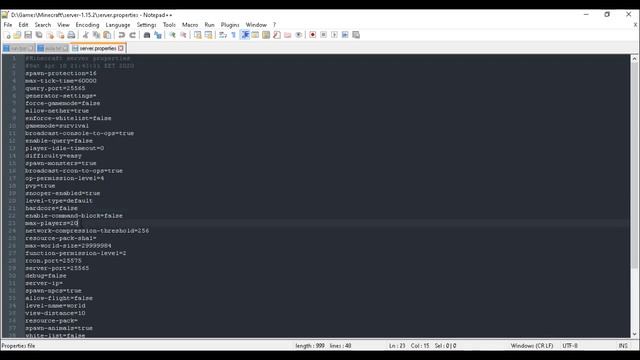
Task: Click the Zoom In toolbar icon
Action: (x=172, y=35)
